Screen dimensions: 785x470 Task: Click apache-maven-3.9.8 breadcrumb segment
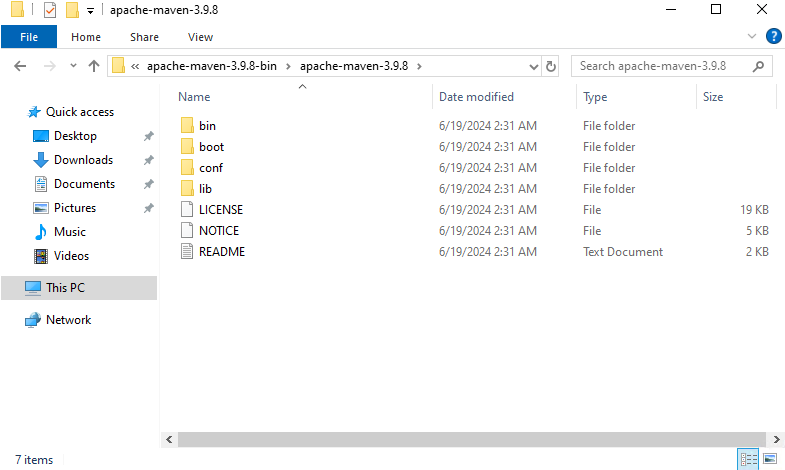click(354, 66)
